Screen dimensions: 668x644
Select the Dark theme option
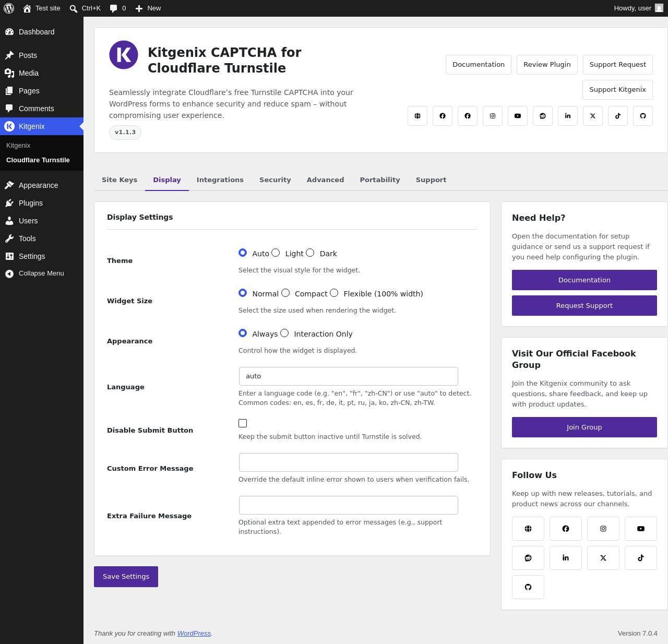310,253
